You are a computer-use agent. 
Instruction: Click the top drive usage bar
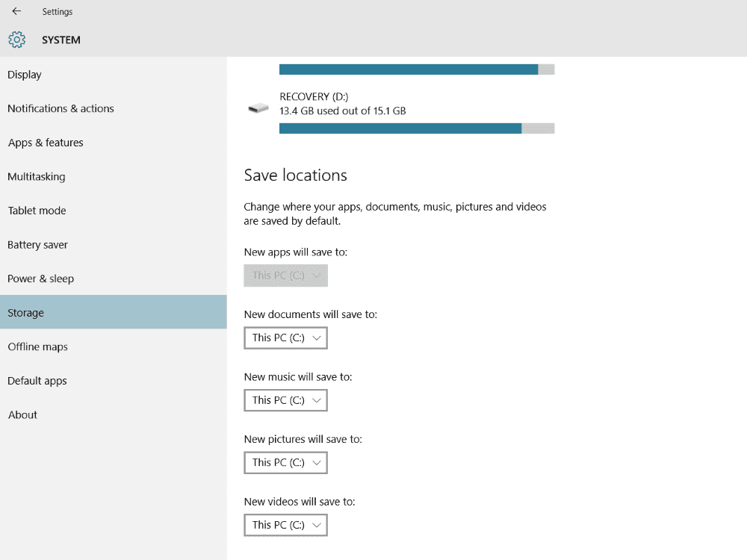417,69
